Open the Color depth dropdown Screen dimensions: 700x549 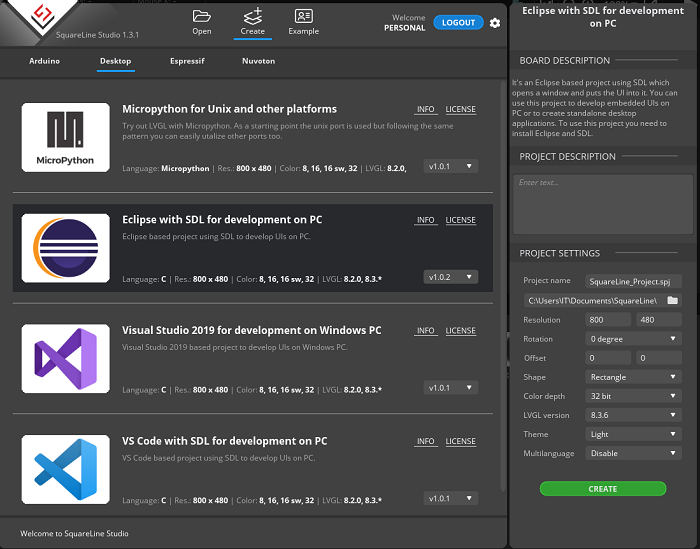633,396
